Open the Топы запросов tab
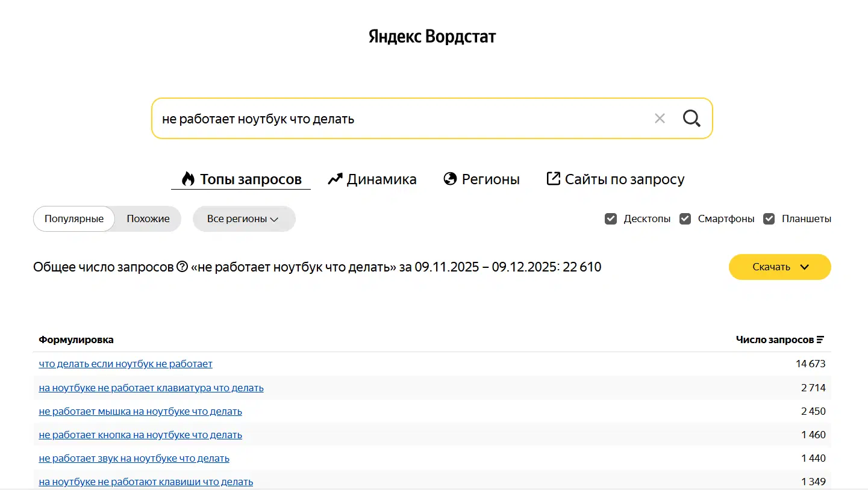Image resolution: width=868 pixels, height=490 pixels. click(x=241, y=179)
